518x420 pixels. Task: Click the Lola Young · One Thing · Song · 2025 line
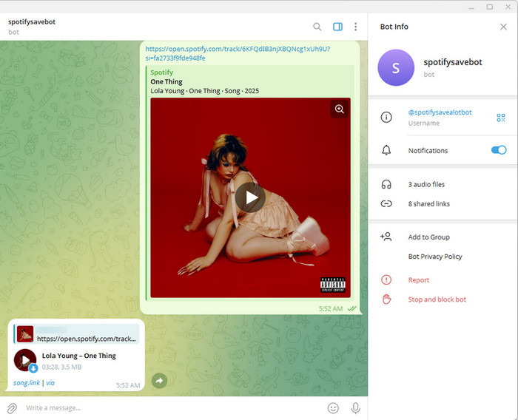coord(204,91)
